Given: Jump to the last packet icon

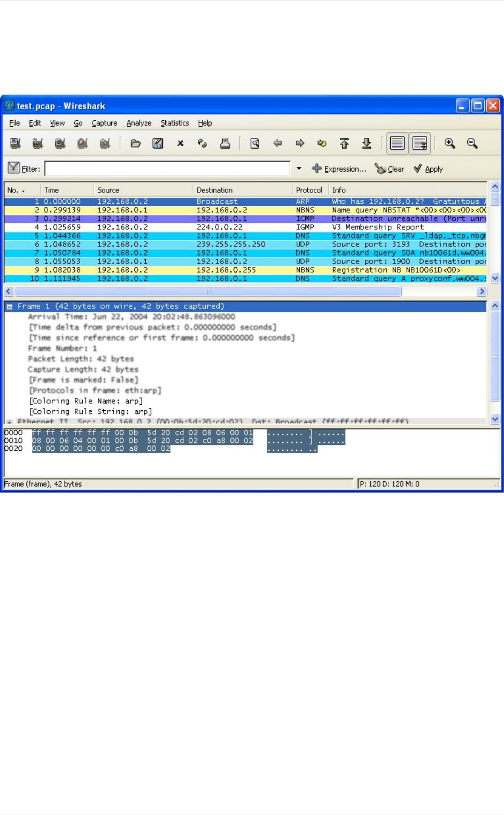Looking at the screenshot, I should tap(367, 143).
